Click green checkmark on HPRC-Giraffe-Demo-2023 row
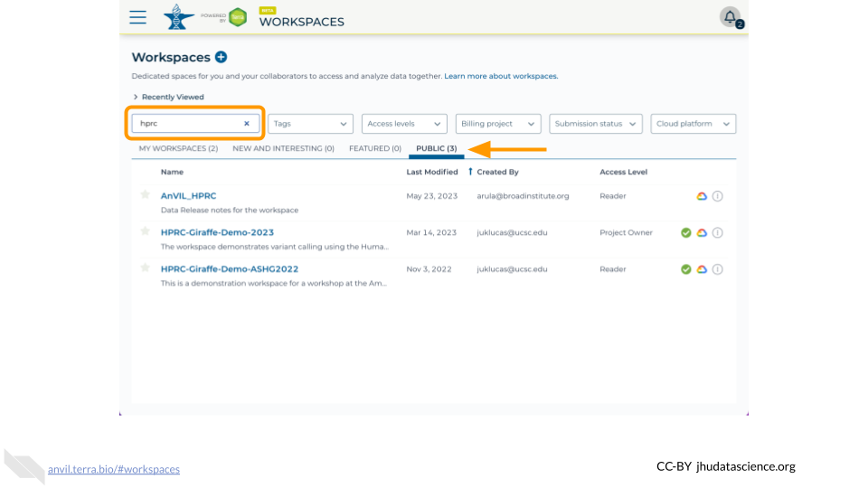Screen dimensions: 868x488 686,232
